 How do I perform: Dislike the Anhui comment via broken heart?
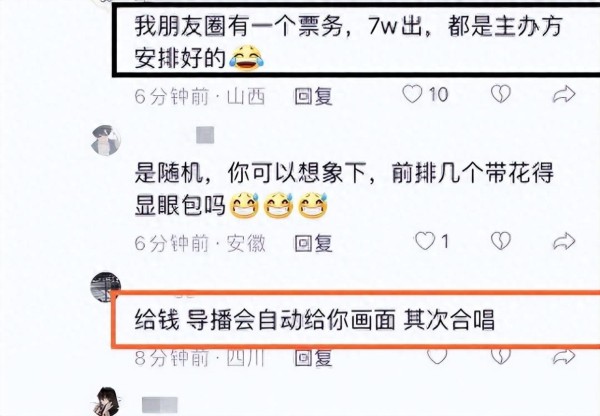click(x=501, y=241)
